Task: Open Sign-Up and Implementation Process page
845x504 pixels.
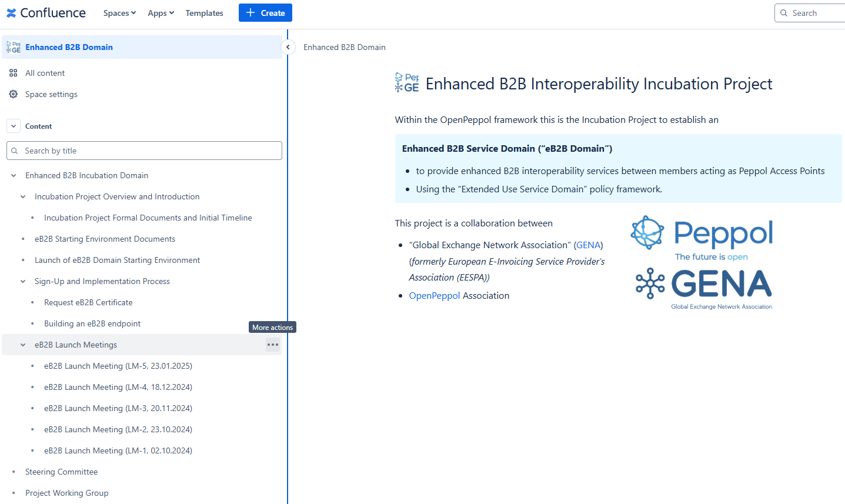Action: coord(102,281)
